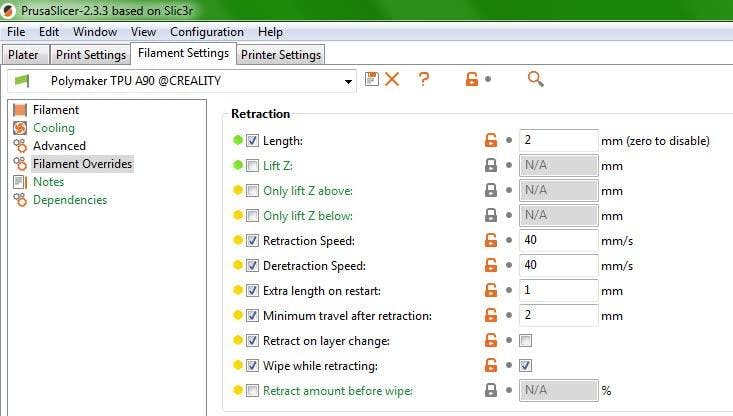Click the orange lock icon for Retraction Speed

tap(491, 241)
